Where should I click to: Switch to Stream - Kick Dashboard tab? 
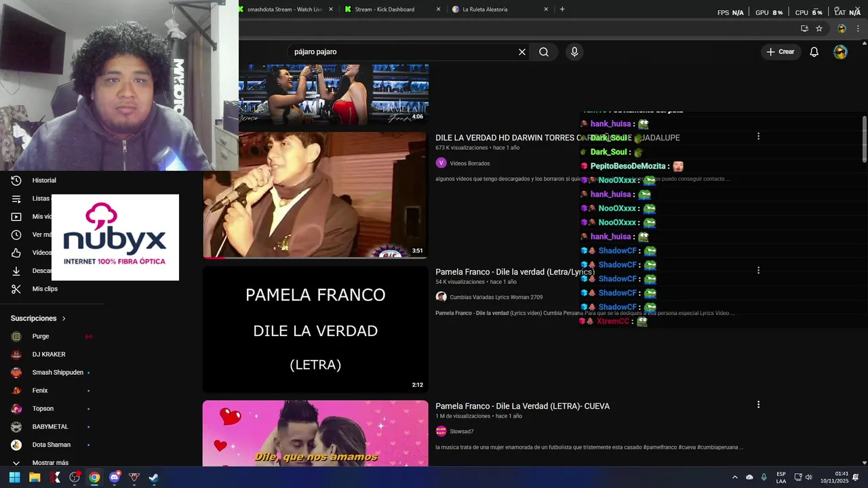click(384, 9)
